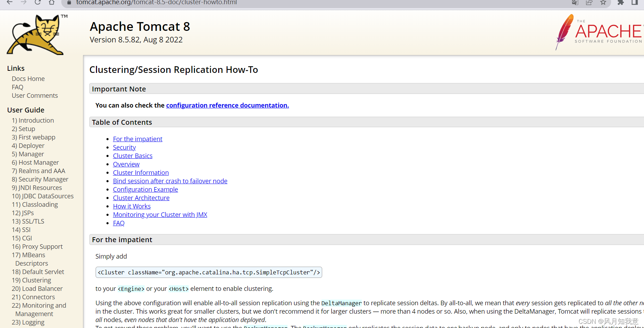Jump to For the impatient section
This screenshot has width=644, height=328.
pos(138,139)
